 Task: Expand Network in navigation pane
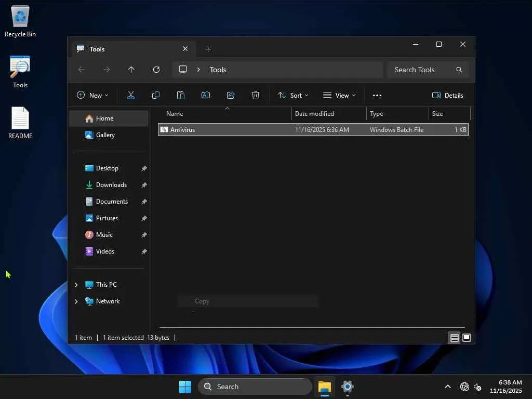(76, 301)
